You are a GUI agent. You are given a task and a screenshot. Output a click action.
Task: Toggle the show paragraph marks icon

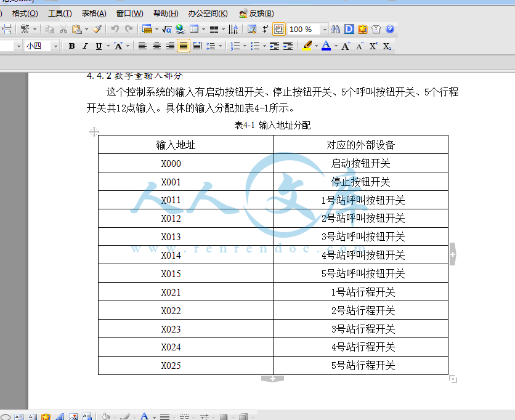pos(265,29)
